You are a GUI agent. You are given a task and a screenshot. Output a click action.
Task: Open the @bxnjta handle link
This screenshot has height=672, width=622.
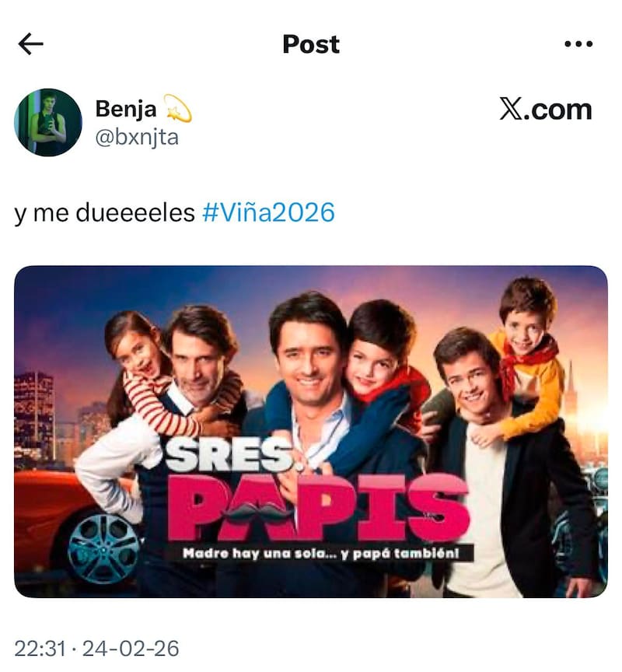tap(137, 138)
